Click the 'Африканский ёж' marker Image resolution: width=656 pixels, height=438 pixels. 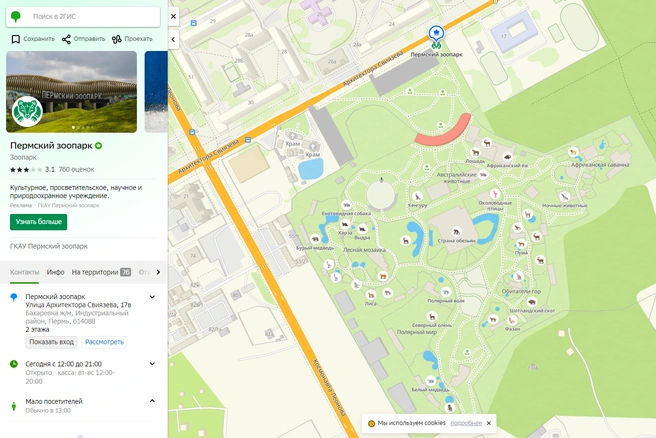[x=507, y=157]
